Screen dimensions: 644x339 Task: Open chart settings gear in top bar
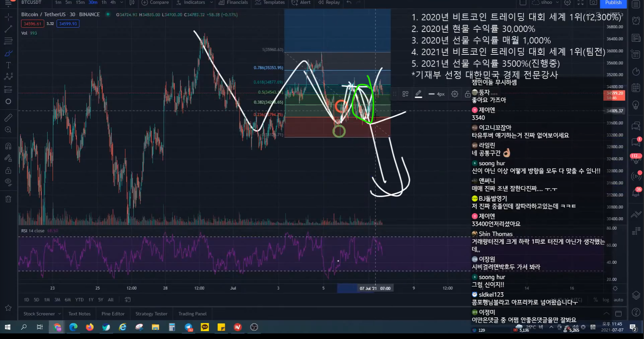click(x=567, y=2)
